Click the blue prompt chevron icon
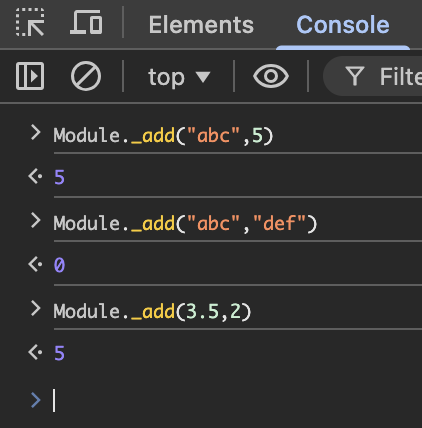This screenshot has width=422, height=428. click(x=35, y=400)
